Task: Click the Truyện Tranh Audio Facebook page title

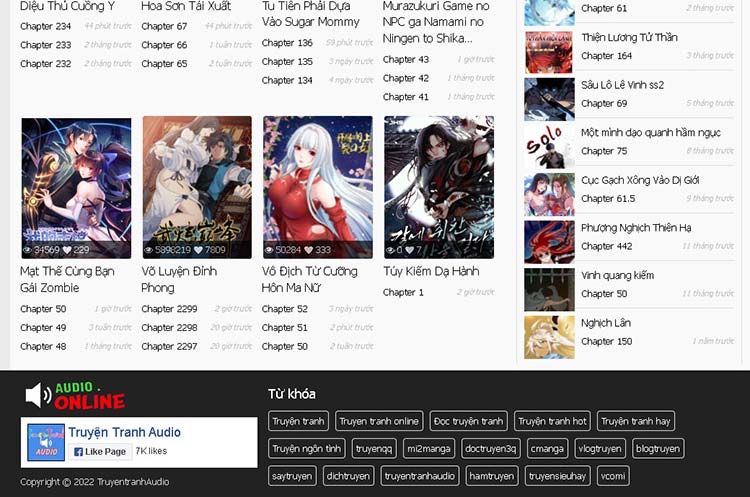Action: click(124, 432)
